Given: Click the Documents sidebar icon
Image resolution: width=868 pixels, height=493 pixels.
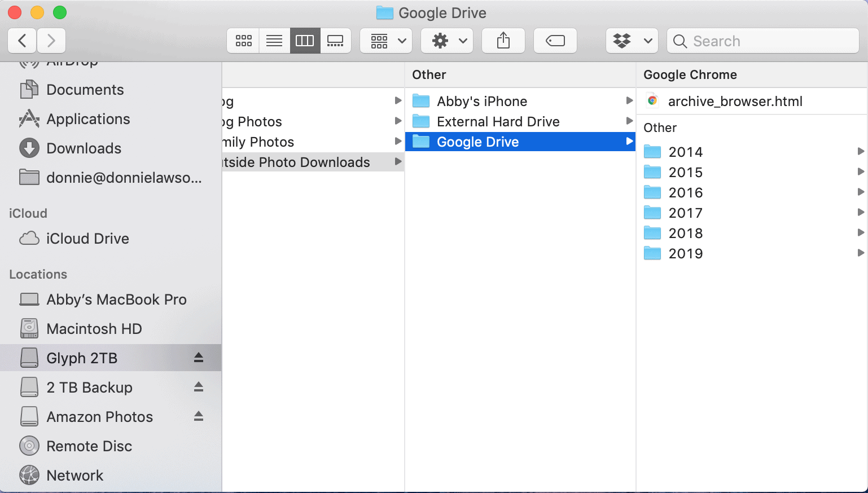Looking at the screenshot, I should pos(29,90).
